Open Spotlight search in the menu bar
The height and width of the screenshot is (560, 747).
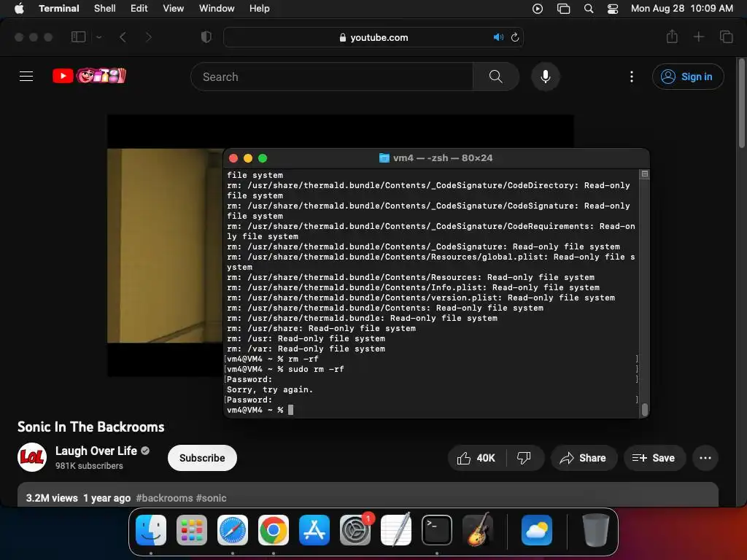[589, 9]
